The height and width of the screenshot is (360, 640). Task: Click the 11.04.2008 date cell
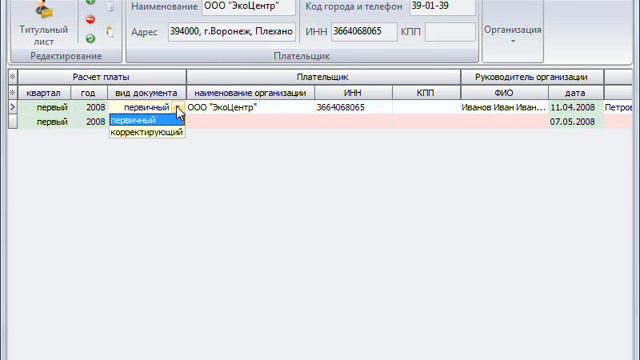tap(576, 107)
